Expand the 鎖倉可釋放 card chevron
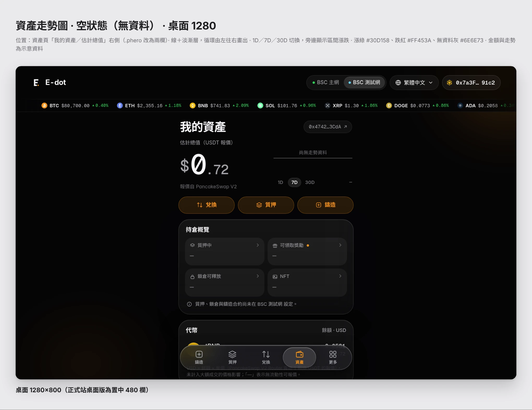This screenshot has width=532, height=410. (x=258, y=276)
